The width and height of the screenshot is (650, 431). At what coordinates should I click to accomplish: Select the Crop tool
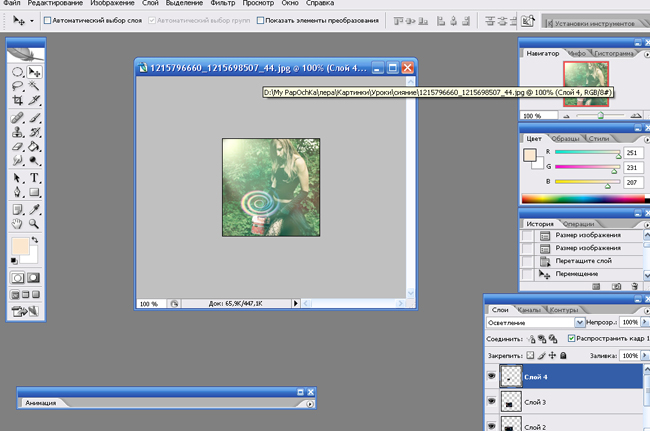[x=17, y=100]
